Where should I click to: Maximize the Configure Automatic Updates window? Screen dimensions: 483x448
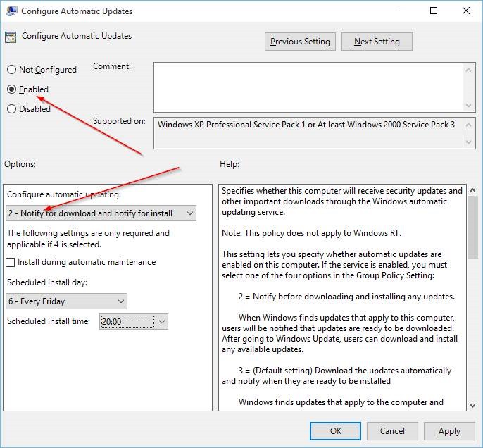[x=434, y=11]
